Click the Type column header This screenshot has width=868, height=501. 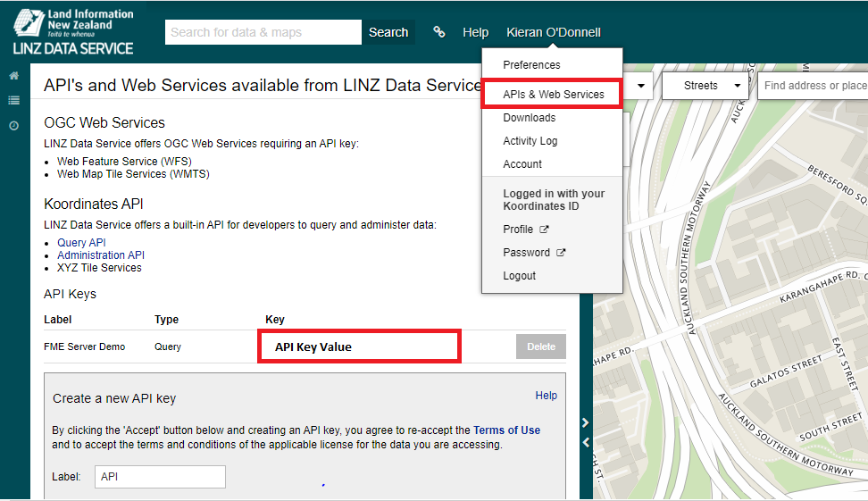(x=166, y=320)
